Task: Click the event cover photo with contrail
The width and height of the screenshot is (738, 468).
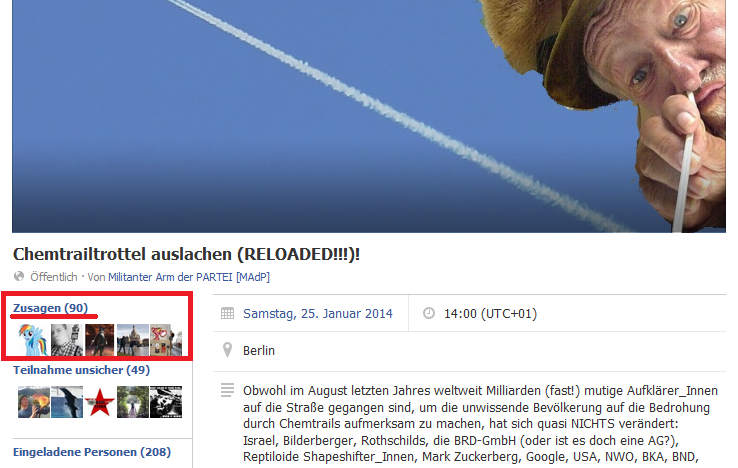Action: (x=369, y=116)
